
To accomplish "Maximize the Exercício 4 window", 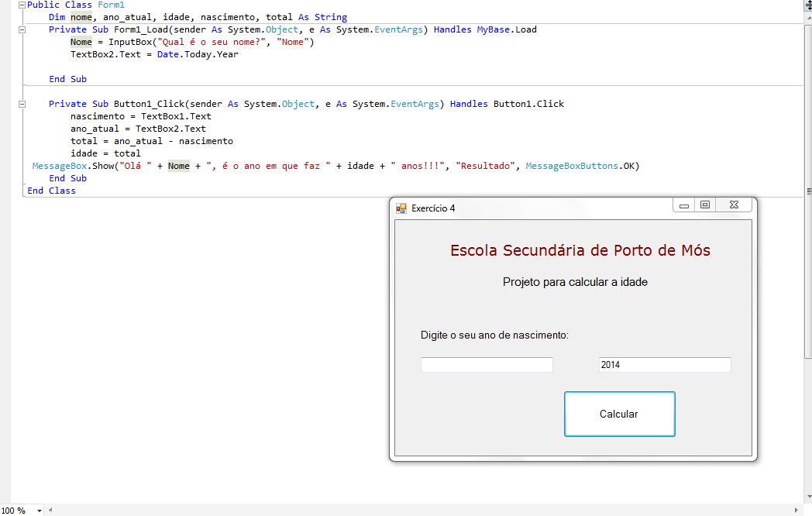I will click(x=705, y=205).
